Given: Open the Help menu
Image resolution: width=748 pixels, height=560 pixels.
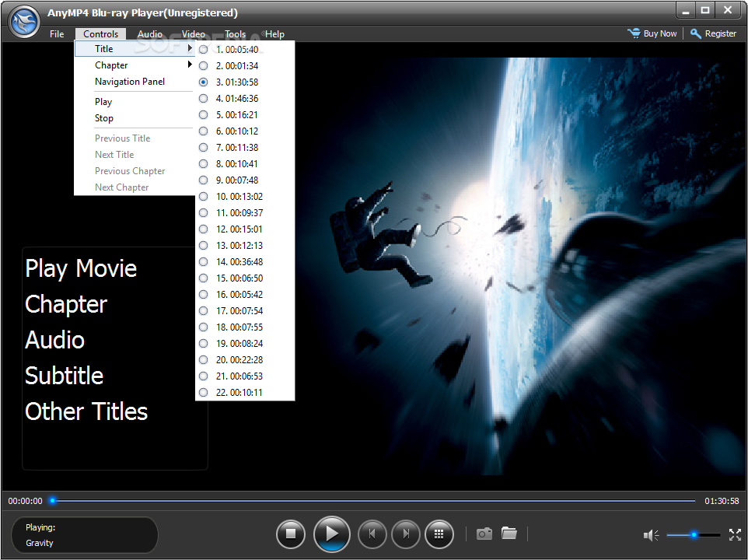Looking at the screenshot, I should click(274, 34).
